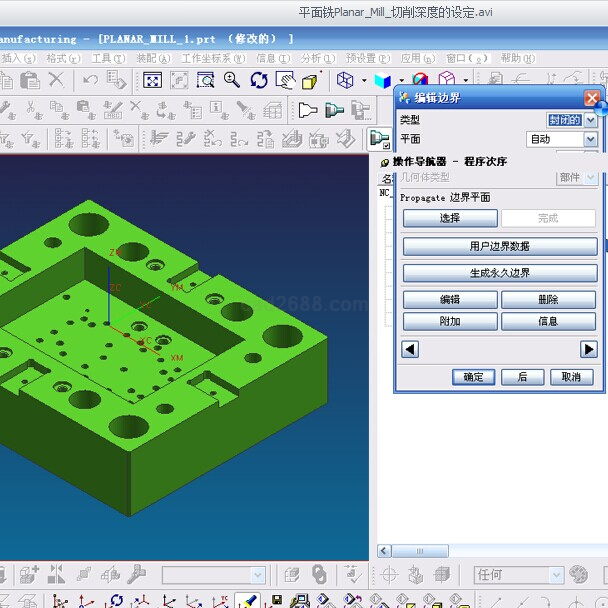Click the color palette icon at bottom right
Image resolution: width=608 pixels, height=608 pixels.
point(579,575)
